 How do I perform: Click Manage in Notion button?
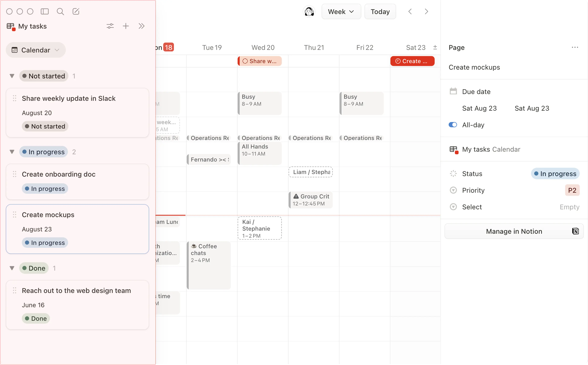[x=514, y=231]
